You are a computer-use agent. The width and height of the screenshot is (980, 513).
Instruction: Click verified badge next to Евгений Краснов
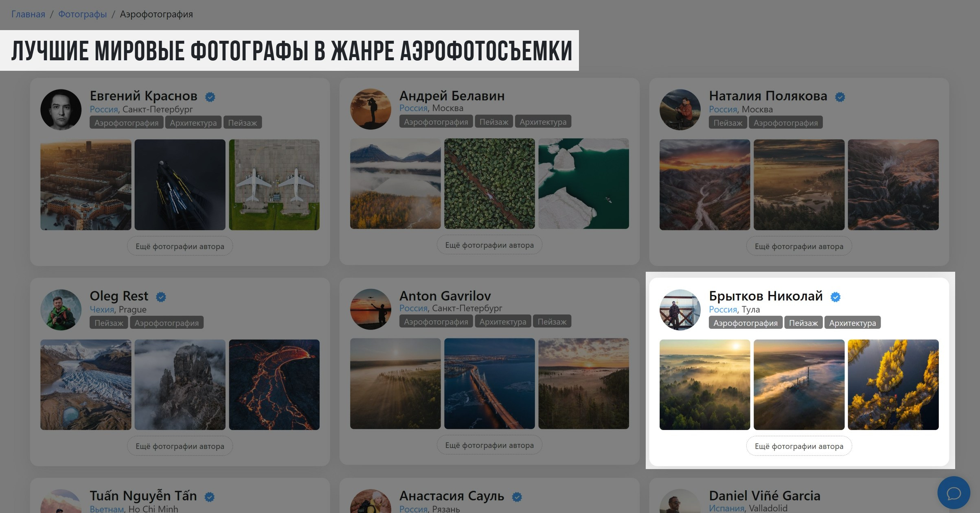point(210,97)
